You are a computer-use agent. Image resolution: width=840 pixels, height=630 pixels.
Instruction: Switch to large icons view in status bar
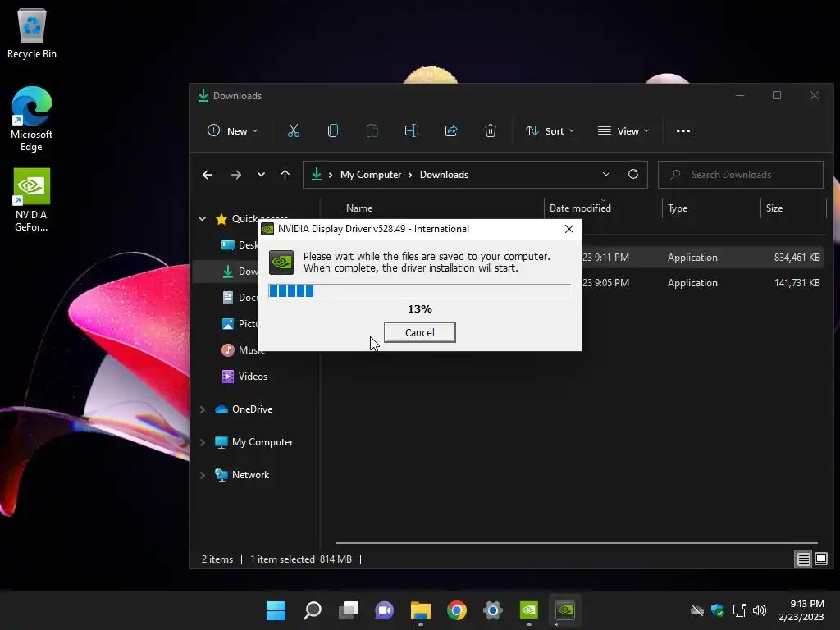click(820, 559)
